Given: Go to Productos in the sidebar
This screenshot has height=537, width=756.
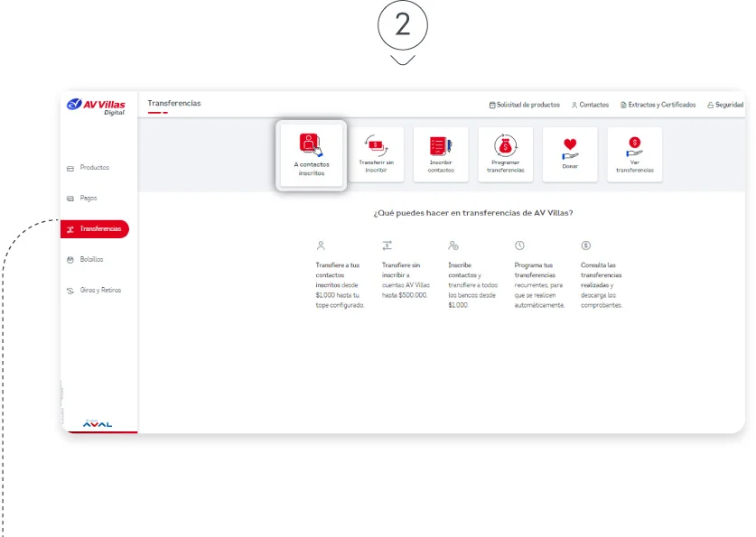Looking at the screenshot, I should 94,168.
